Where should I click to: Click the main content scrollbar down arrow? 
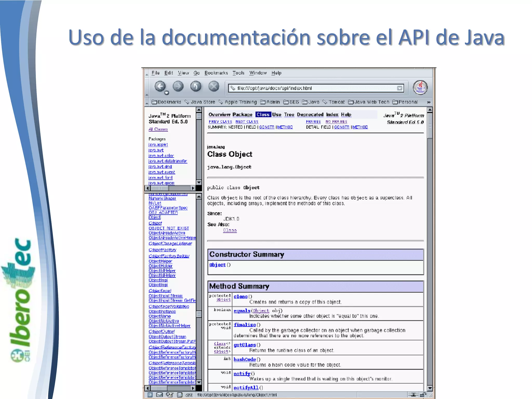pos(430,388)
